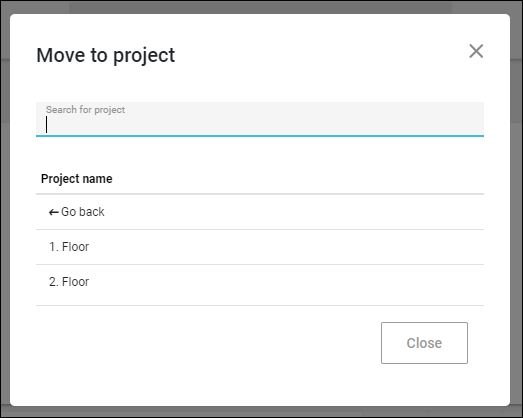This screenshot has width=523, height=418.
Task: Select the 1. Floor project
Action: (260, 247)
